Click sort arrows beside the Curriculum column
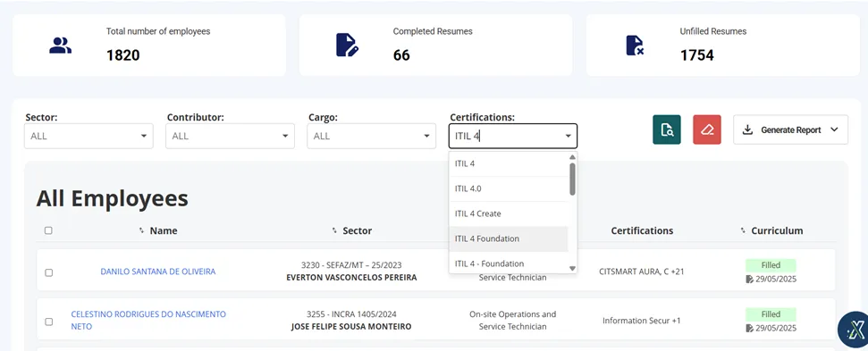The image size is (868, 351). pyautogui.click(x=743, y=230)
